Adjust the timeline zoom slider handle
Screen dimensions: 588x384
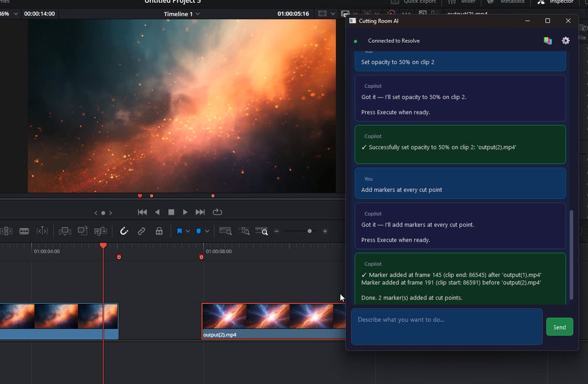[x=310, y=231]
